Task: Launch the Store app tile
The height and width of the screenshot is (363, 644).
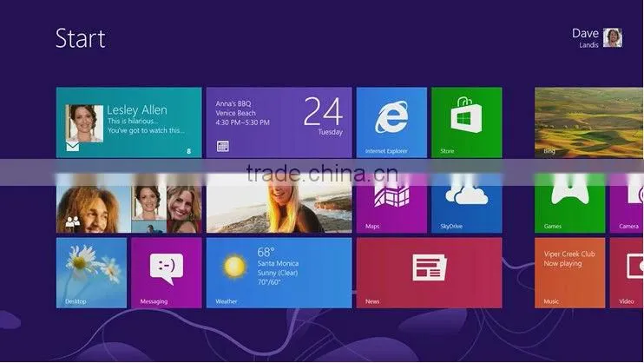Action: (467, 122)
